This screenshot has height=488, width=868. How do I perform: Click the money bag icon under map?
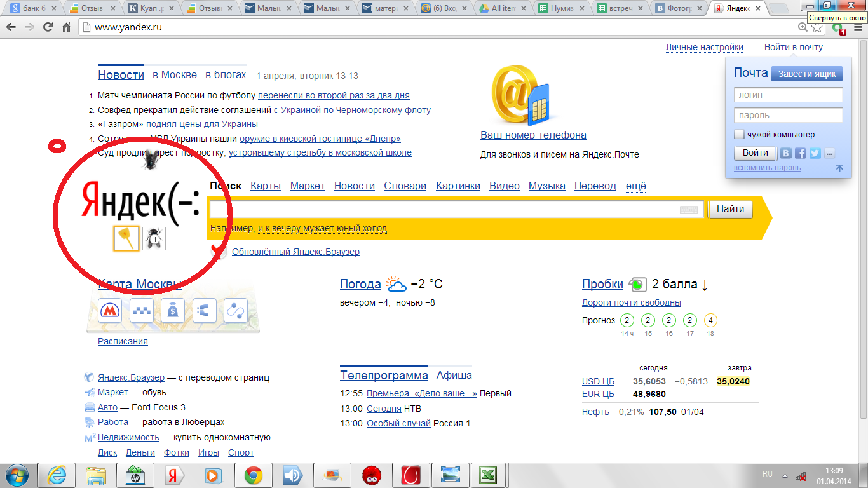point(173,310)
